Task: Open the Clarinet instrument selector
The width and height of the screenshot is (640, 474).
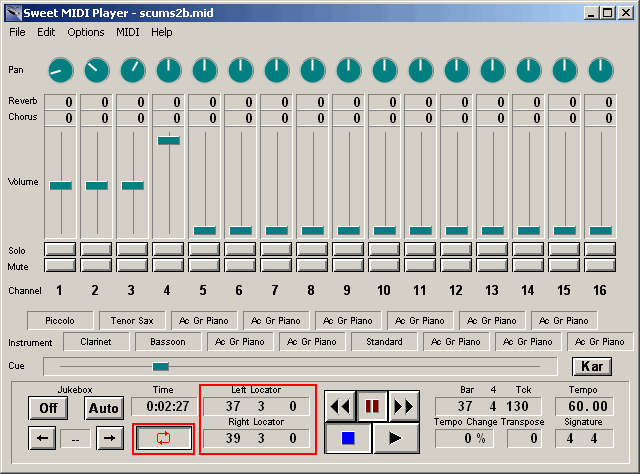Action: (96, 342)
